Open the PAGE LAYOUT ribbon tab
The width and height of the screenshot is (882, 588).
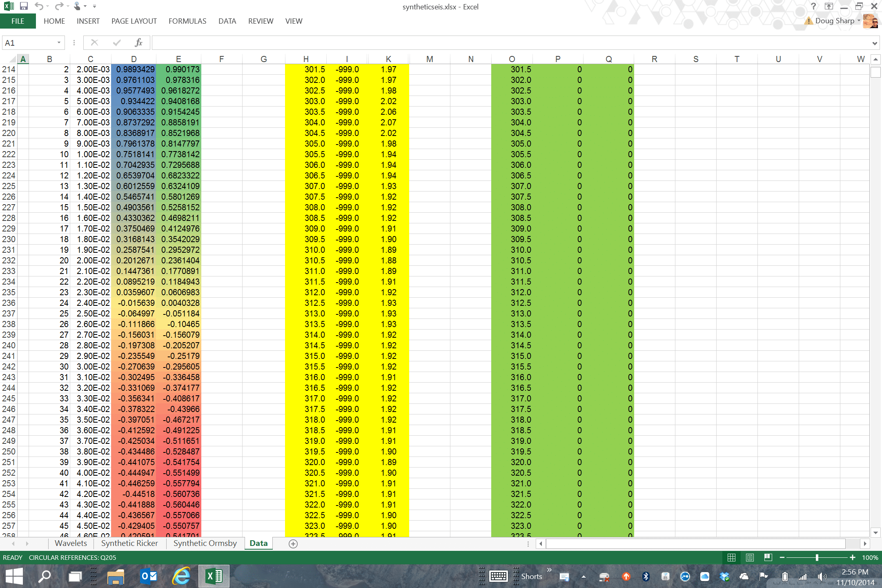pos(134,21)
